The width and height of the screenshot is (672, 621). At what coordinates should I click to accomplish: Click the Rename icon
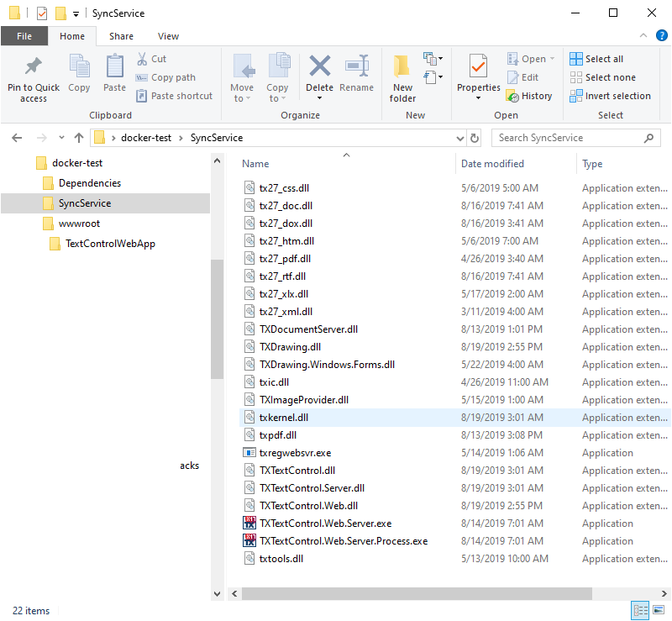(x=357, y=66)
